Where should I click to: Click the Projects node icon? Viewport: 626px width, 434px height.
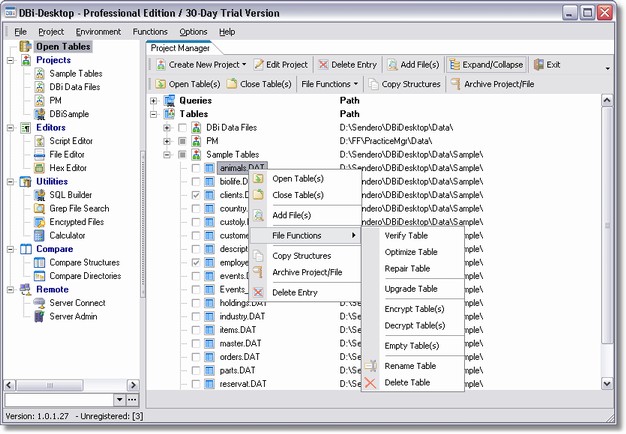(x=26, y=60)
